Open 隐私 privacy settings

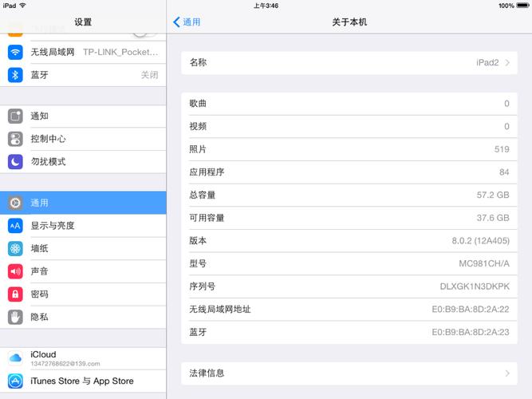click(83, 317)
